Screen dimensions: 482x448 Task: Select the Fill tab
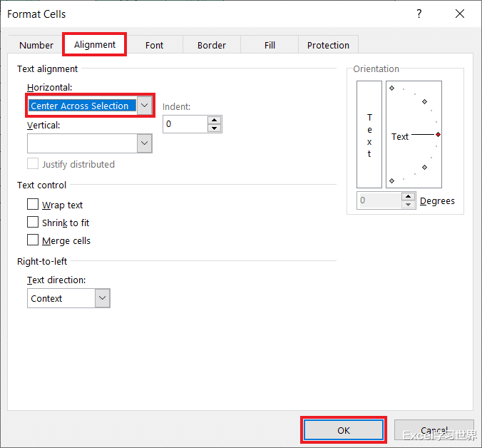click(270, 45)
